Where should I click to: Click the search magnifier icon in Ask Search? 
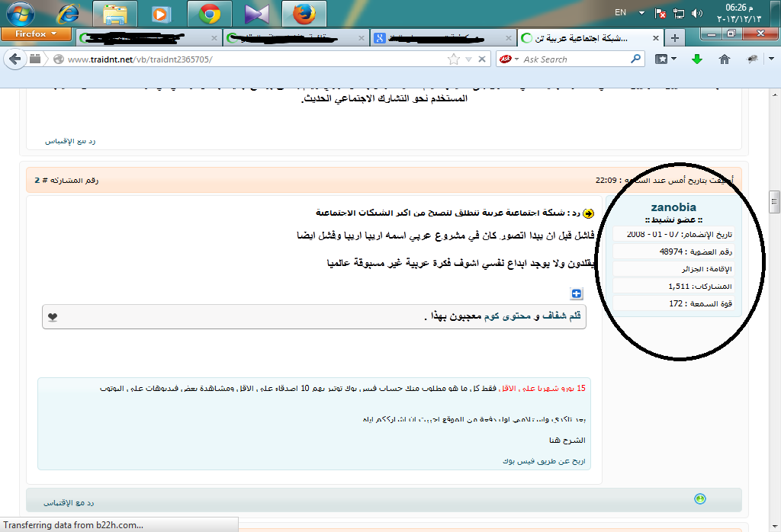[635, 59]
